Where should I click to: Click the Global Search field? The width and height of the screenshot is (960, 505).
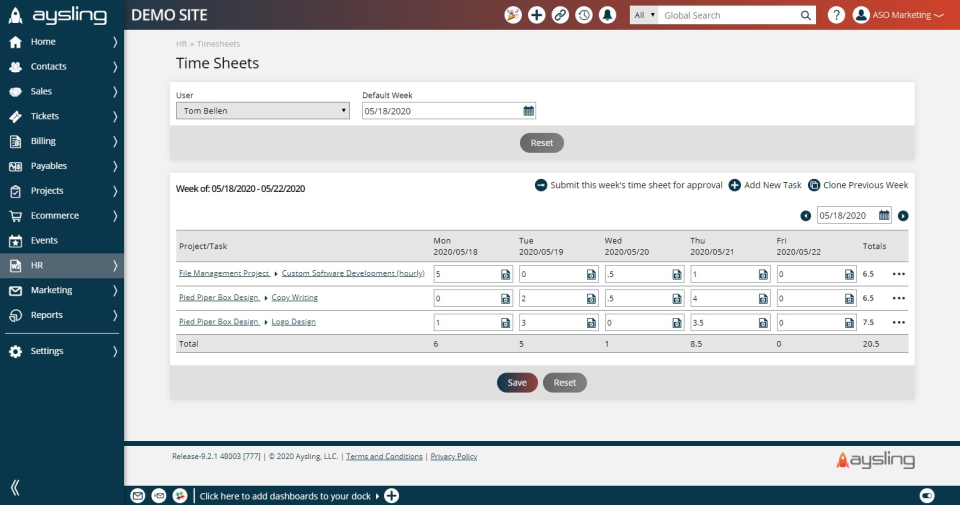[730, 15]
